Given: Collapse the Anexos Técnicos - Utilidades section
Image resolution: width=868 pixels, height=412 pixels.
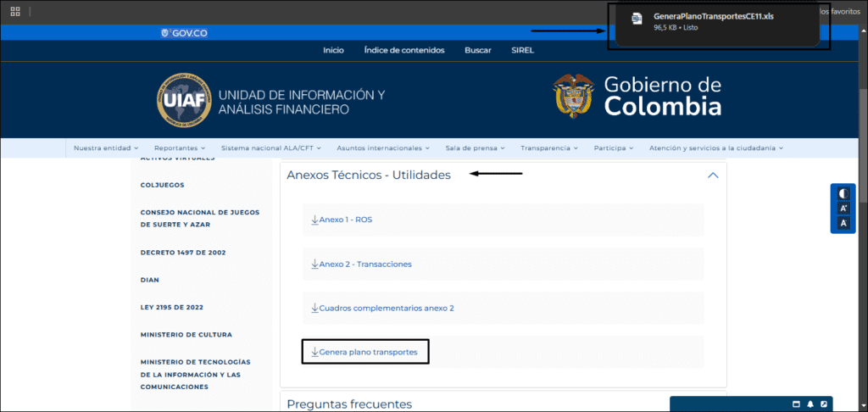Looking at the screenshot, I should (712, 175).
